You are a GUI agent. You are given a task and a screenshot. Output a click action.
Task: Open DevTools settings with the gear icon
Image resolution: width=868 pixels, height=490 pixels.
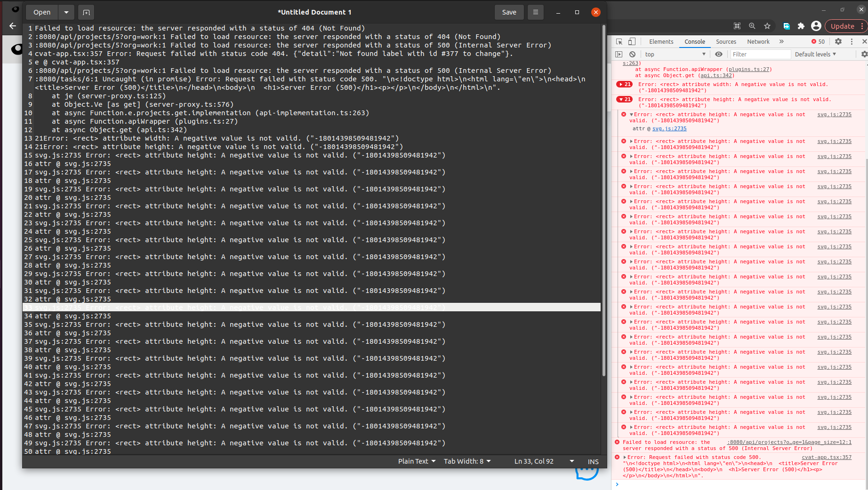click(x=838, y=41)
